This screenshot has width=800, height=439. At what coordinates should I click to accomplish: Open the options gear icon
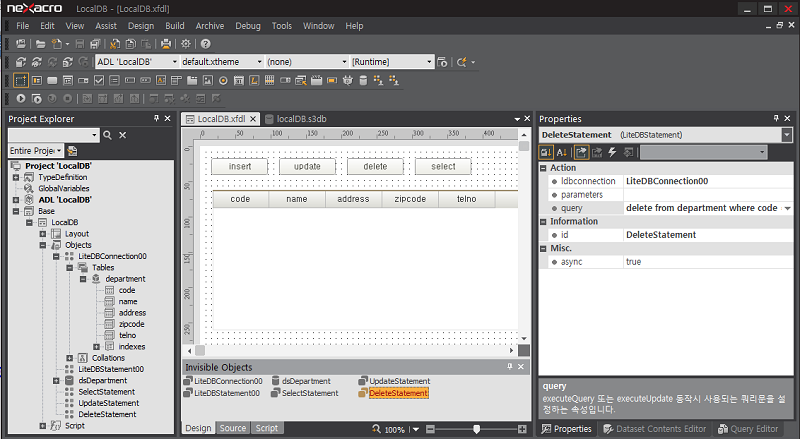pyautogui.click(x=186, y=44)
